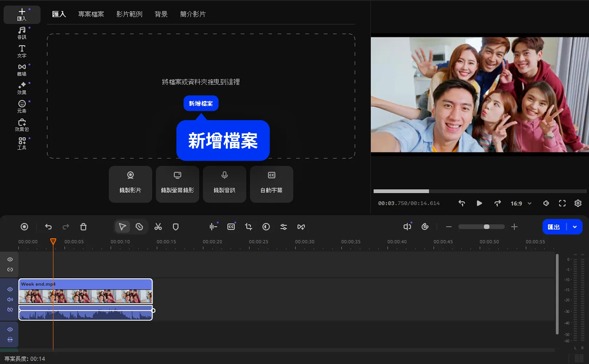Image resolution: width=589 pixels, height=364 pixels.
Task: Open the 文字 text panel in sidebar
Action: point(22,51)
